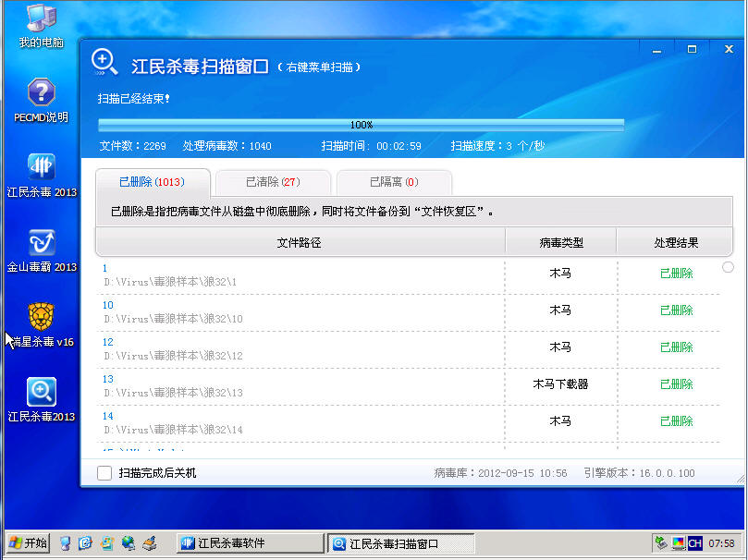The width and height of the screenshot is (748, 560).
Task: Click the 处理结果 column header
Action: (676, 243)
